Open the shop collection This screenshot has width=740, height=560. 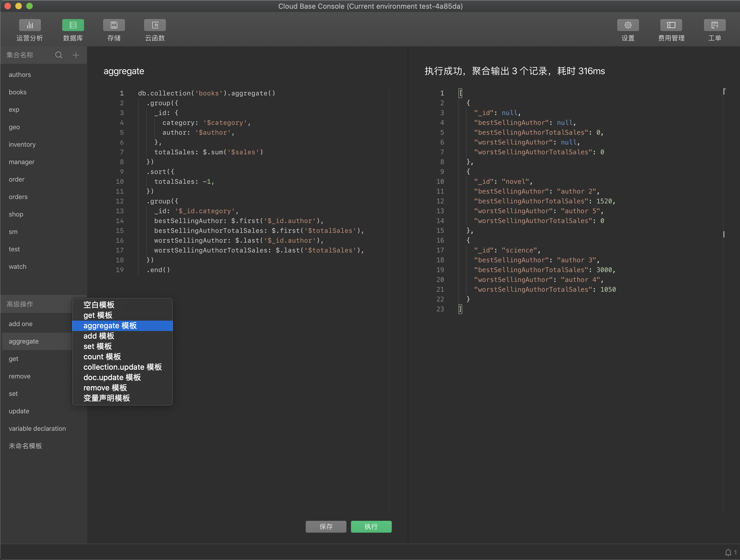pos(43,214)
